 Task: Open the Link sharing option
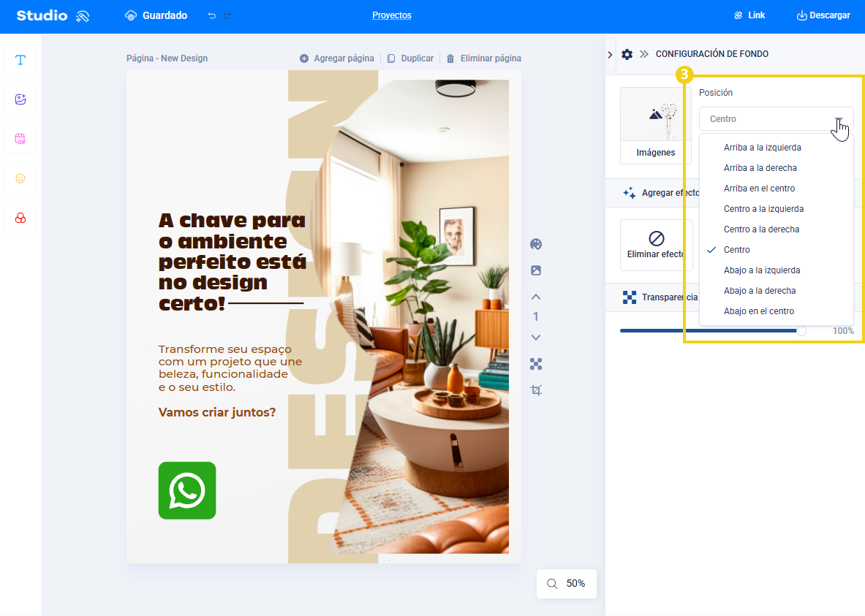point(749,15)
